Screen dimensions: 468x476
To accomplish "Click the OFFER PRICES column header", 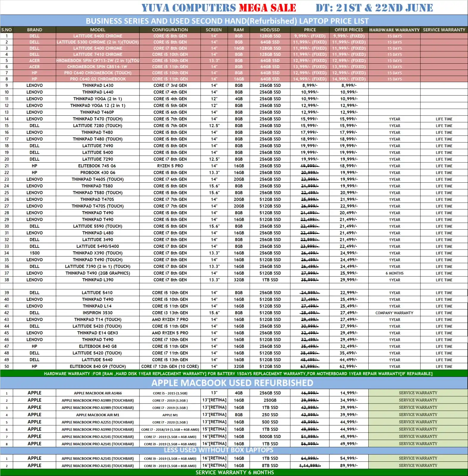I will coord(349,30).
